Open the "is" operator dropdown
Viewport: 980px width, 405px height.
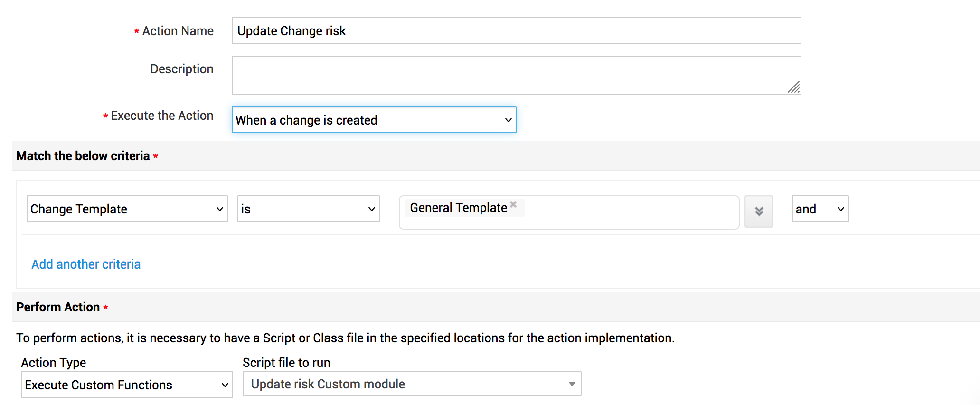tap(308, 209)
